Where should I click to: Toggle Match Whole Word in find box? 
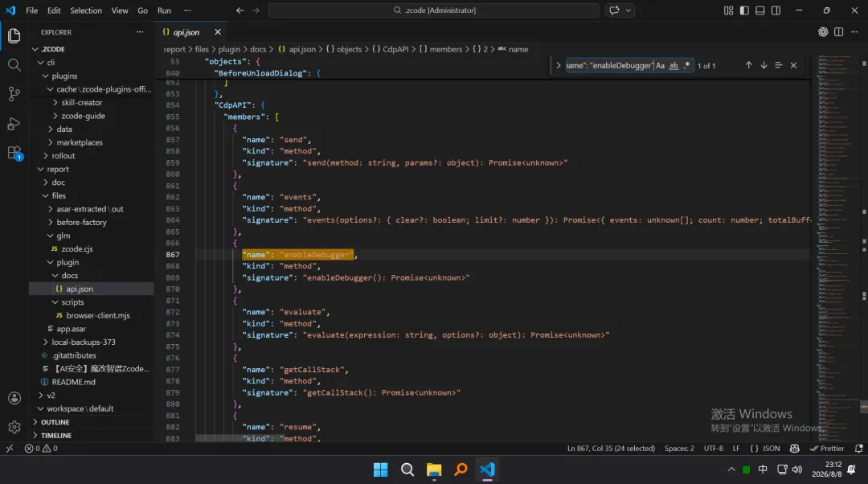pos(674,65)
